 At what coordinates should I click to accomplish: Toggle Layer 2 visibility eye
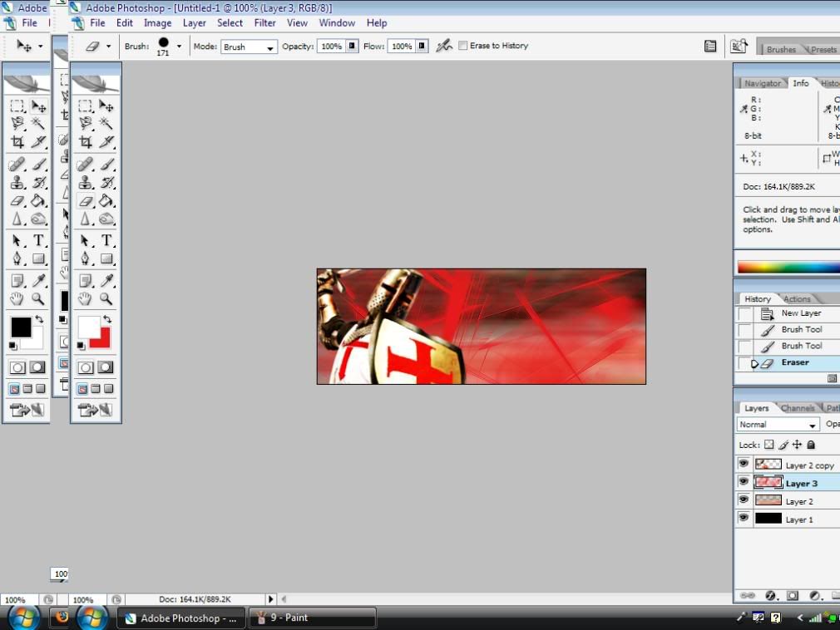pos(744,500)
